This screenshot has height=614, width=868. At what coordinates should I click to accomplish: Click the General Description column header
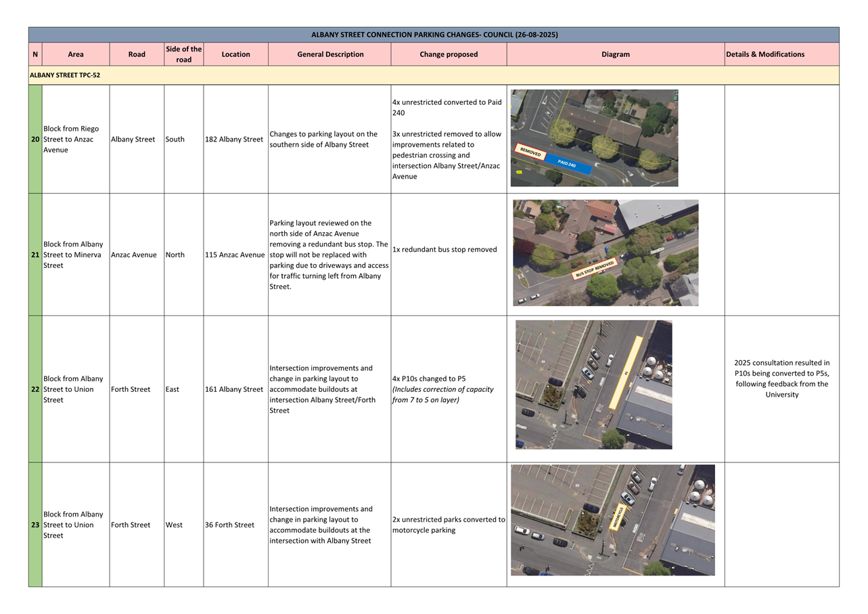point(329,54)
